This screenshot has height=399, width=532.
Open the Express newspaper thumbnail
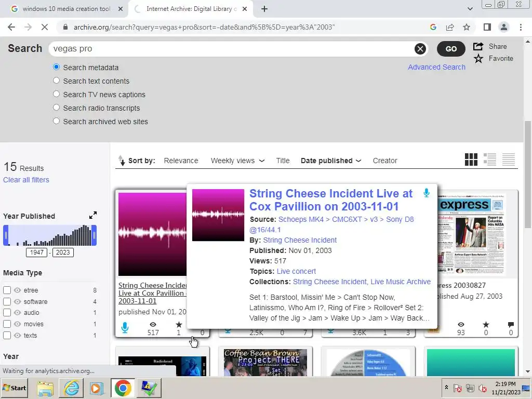(x=471, y=234)
